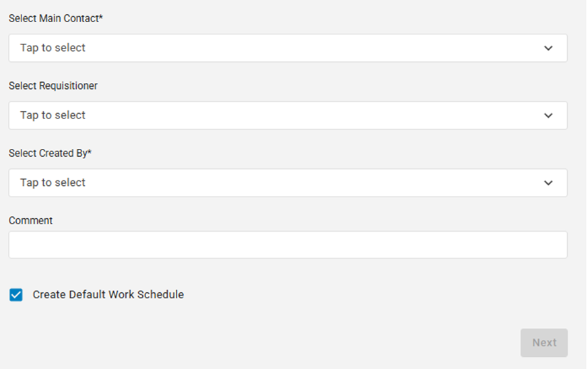The image size is (588, 369).
Task: Click the 'Create Default Work Schedule' label text
Action: click(108, 295)
